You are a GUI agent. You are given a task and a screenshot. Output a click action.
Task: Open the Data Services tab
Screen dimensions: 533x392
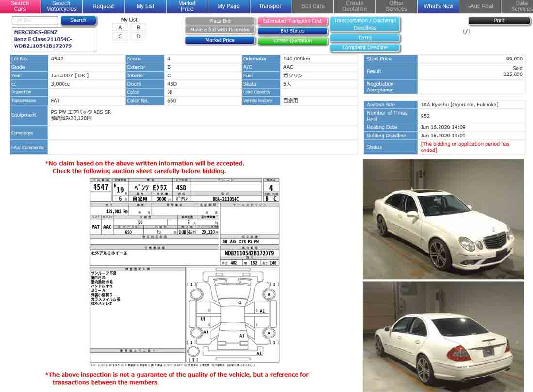tap(517, 6)
